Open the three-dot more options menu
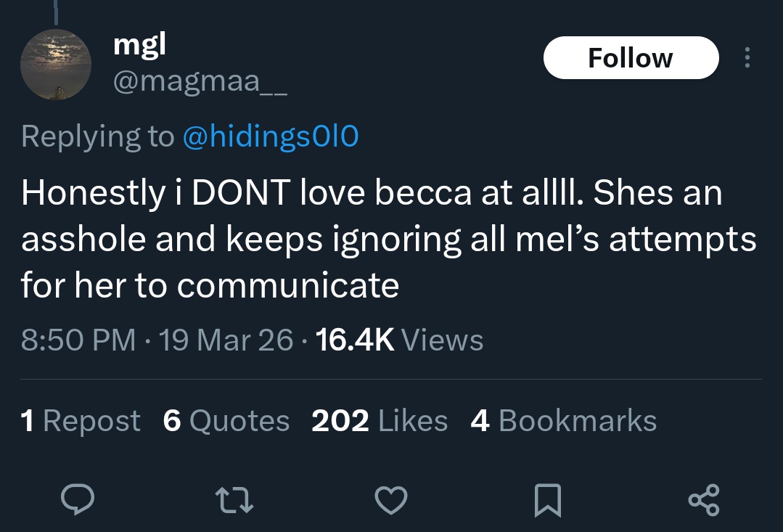Screen dimensions: 783x532 747,58
